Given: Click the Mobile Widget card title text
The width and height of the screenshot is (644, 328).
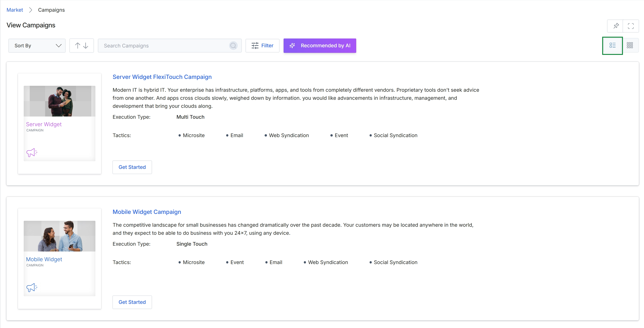Looking at the screenshot, I should coord(44,259).
